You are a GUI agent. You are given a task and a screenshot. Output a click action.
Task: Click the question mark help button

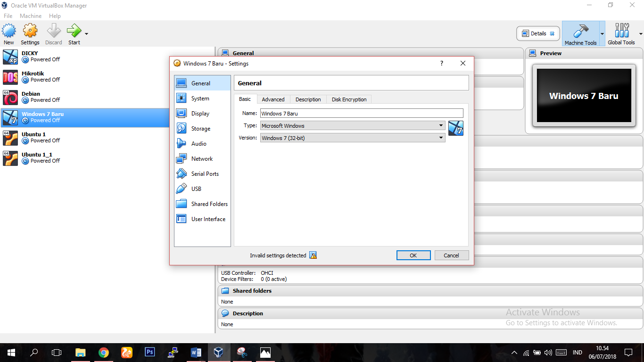[x=442, y=63]
